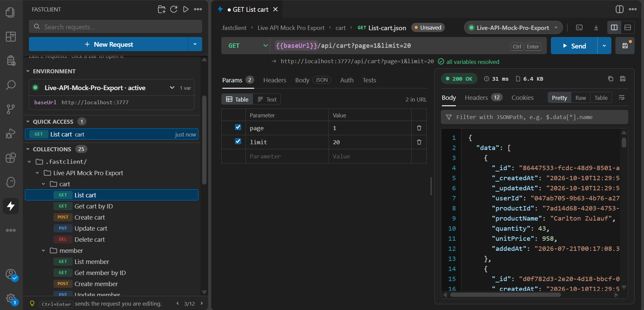Delete the page parameter row

coord(419,128)
